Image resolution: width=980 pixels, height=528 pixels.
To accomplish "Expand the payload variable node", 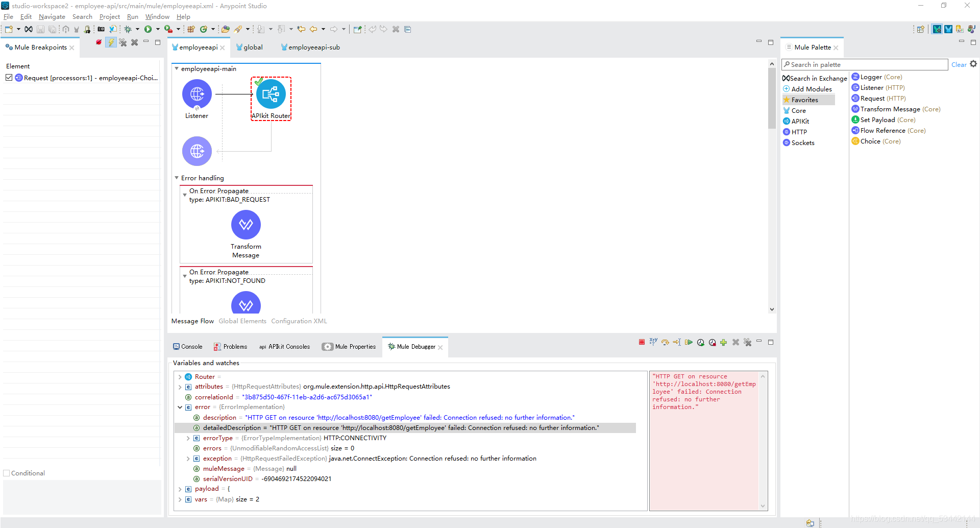I will (x=180, y=489).
